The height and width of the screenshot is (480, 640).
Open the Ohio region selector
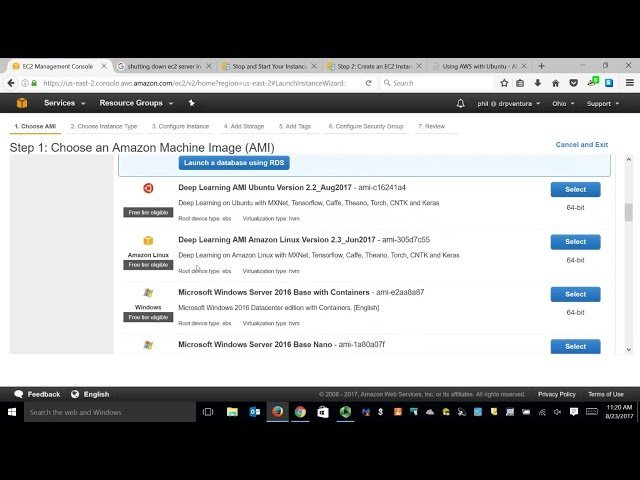point(563,104)
